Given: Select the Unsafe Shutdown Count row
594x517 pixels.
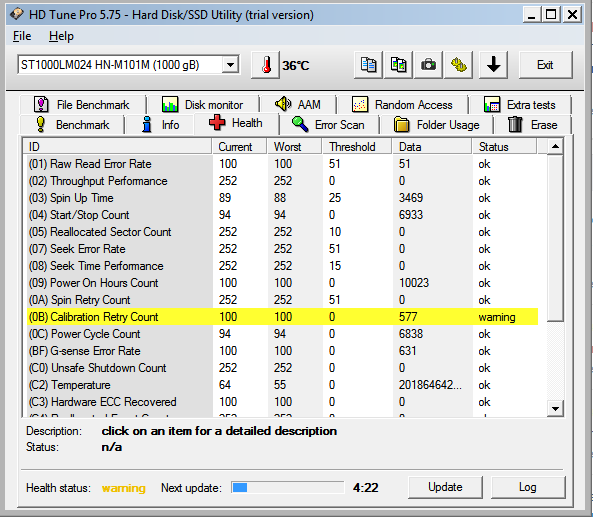Looking at the screenshot, I should (283, 368).
